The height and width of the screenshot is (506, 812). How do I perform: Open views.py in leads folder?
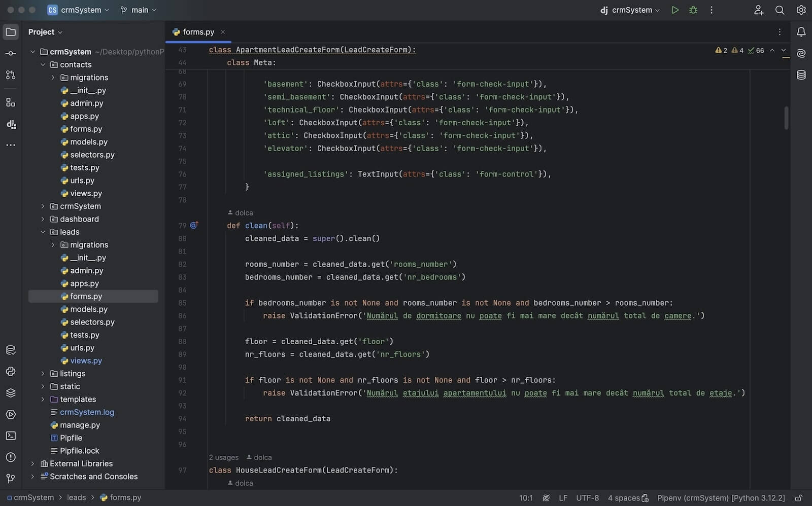[86, 361]
